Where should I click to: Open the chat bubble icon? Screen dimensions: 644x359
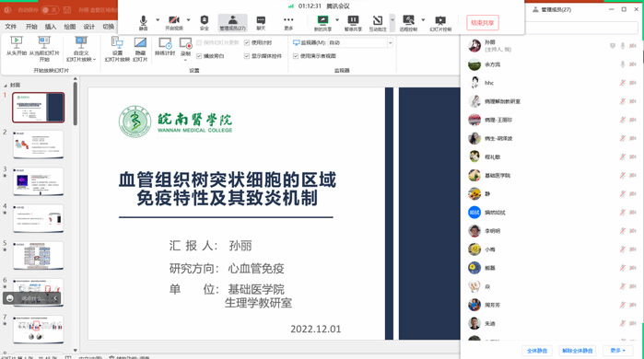click(261, 23)
